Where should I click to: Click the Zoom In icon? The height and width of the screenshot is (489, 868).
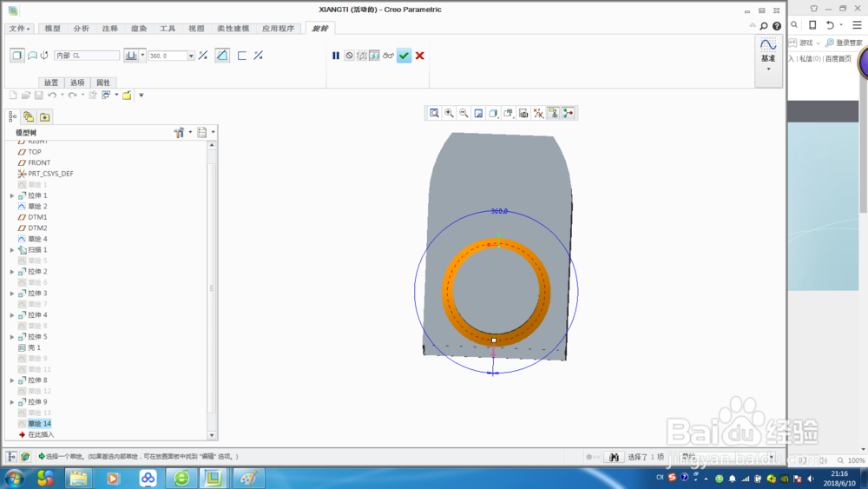449,114
